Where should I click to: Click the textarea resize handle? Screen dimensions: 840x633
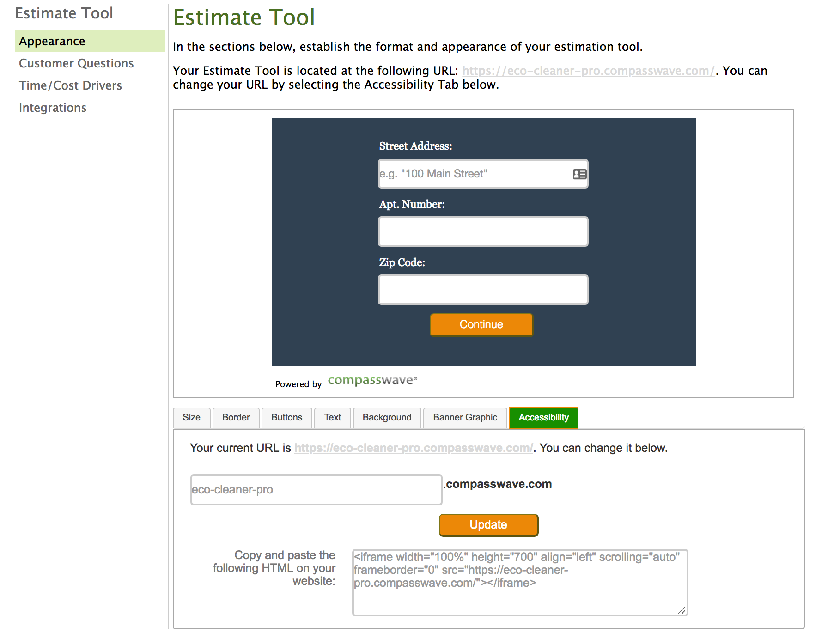click(682, 609)
